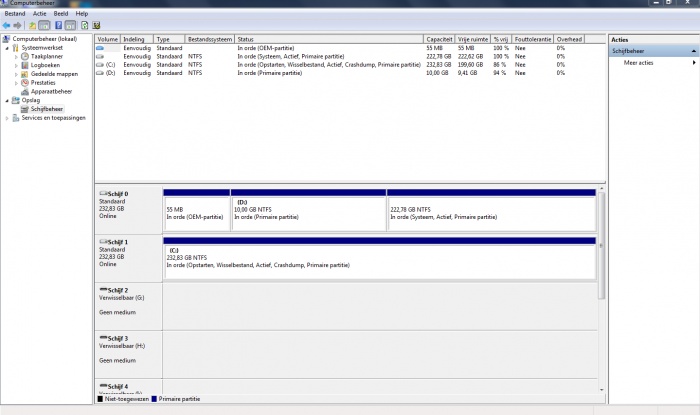Select the 222,78 GB NTFS partition block

click(490, 209)
